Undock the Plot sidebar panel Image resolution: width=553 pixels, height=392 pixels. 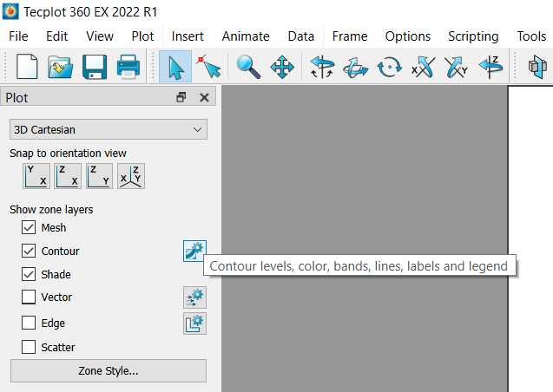(181, 97)
